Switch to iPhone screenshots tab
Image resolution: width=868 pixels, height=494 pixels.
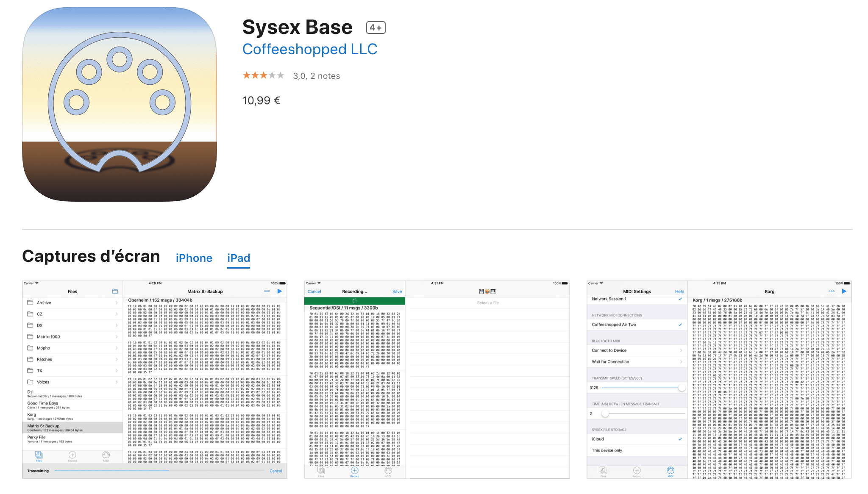point(194,258)
